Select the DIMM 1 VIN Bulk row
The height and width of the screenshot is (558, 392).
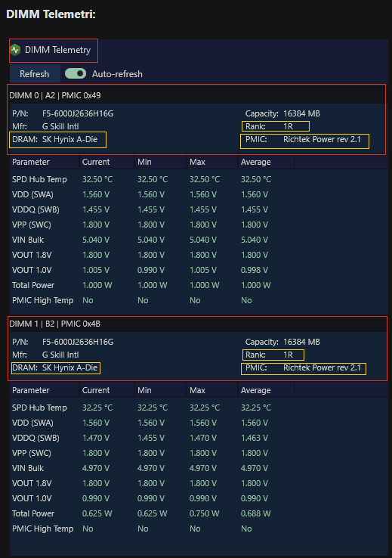[x=199, y=468]
